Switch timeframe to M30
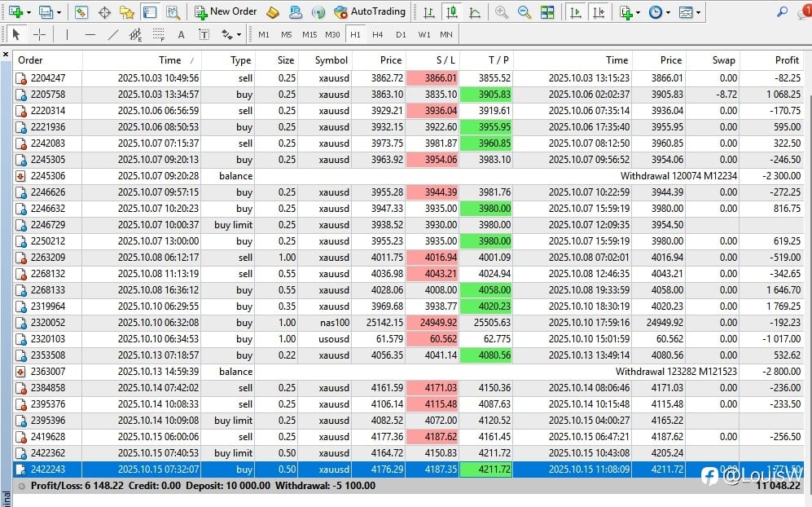The height and width of the screenshot is (507, 812). coord(332,35)
